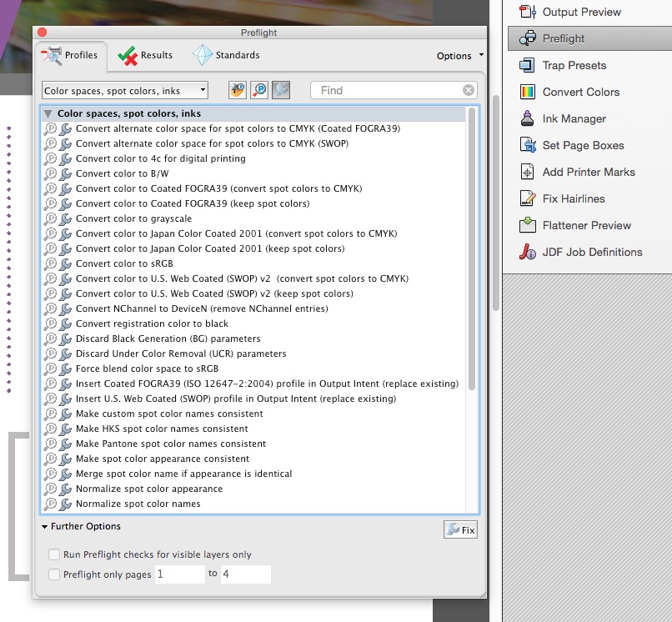Click wrench icon for Discard Black Generation parameters
672x622 pixels.
click(x=65, y=339)
